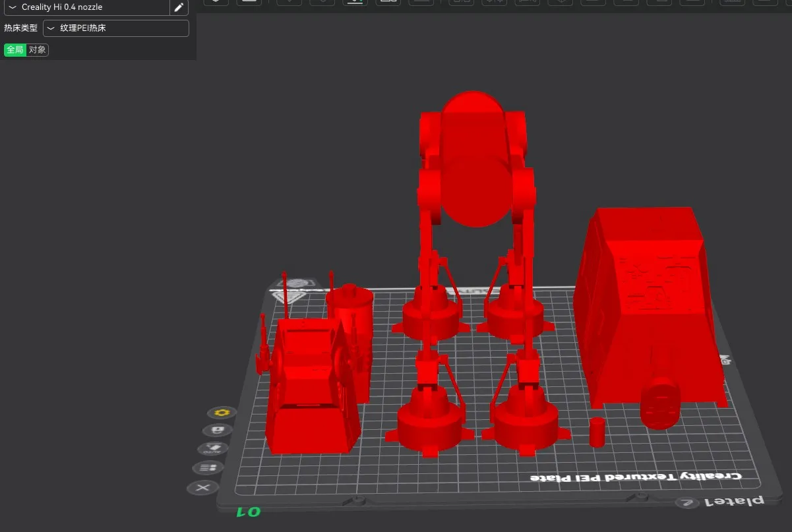This screenshot has height=532, width=792.
Task: Open the 纹理PEI热床 bed type dropdown
Action: pos(116,28)
